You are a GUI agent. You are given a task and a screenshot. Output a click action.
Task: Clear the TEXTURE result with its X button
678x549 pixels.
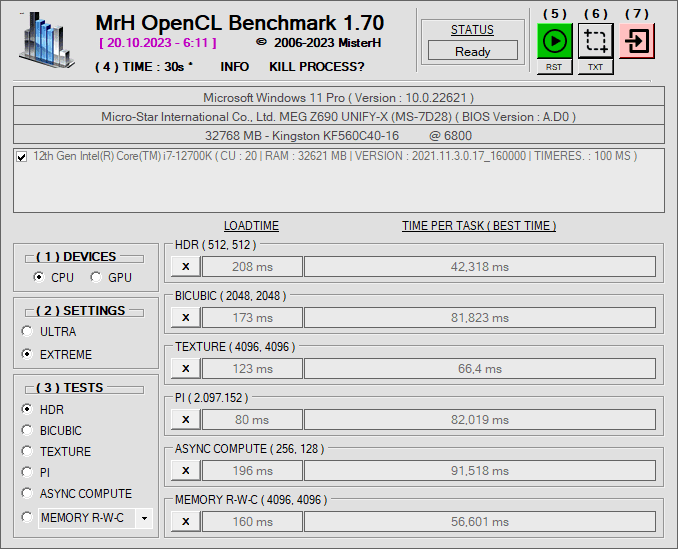pos(186,368)
